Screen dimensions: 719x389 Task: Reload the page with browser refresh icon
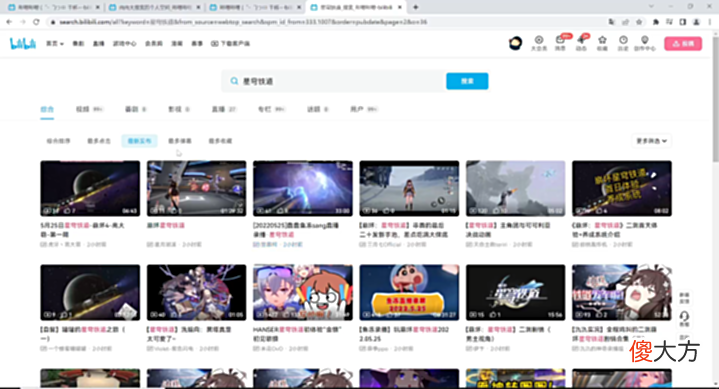(36, 22)
